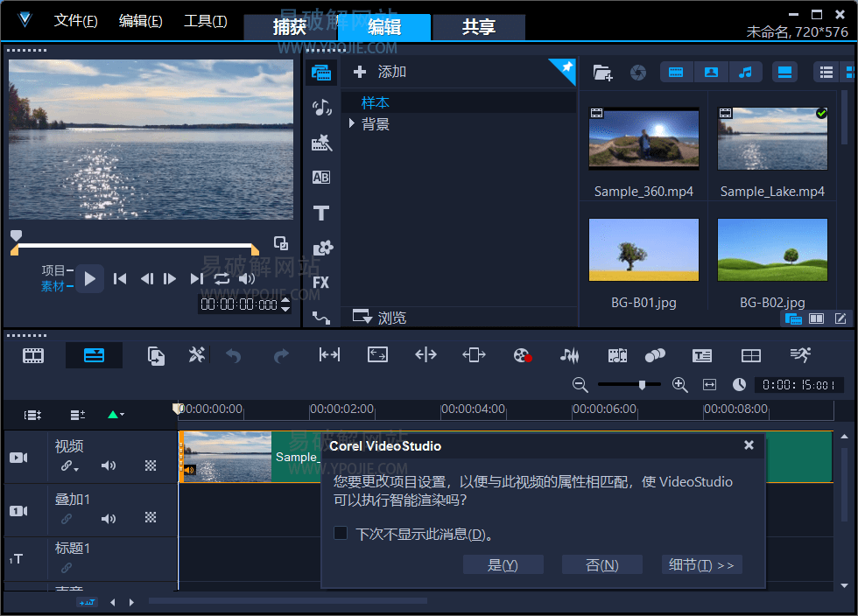Open the split screen template icon
The height and width of the screenshot is (616, 858).
751,356
